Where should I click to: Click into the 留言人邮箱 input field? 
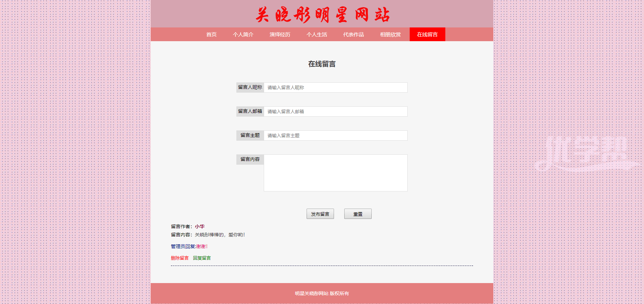pyautogui.click(x=335, y=112)
